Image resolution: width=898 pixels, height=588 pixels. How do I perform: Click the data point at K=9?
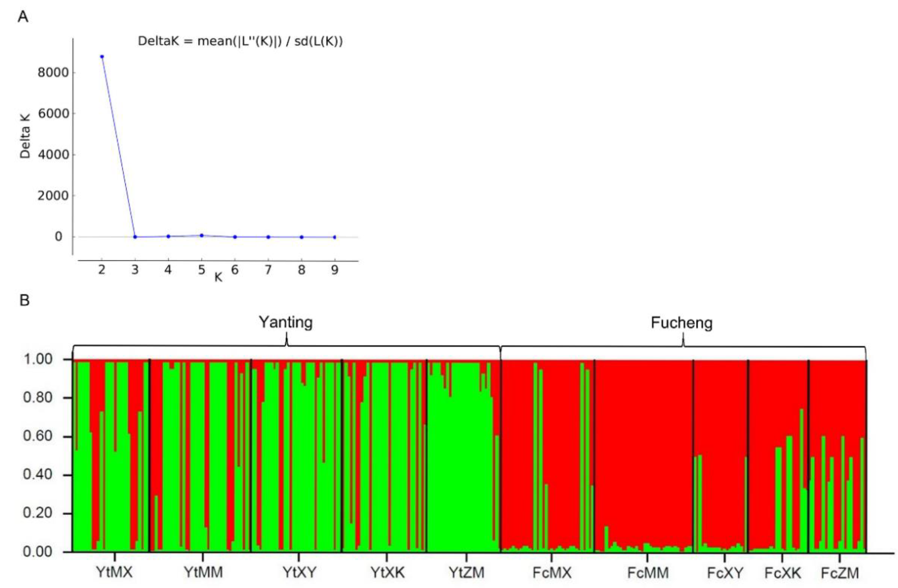pyautogui.click(x=335, y=237)
